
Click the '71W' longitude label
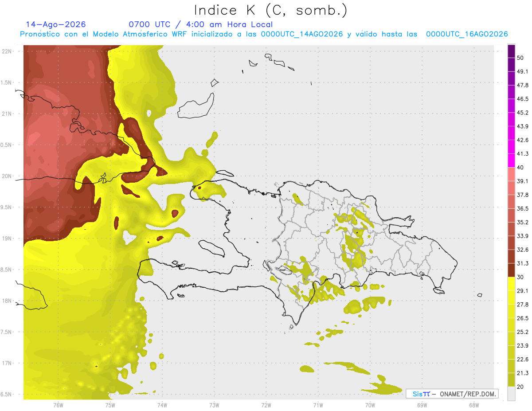pos(318,405)
